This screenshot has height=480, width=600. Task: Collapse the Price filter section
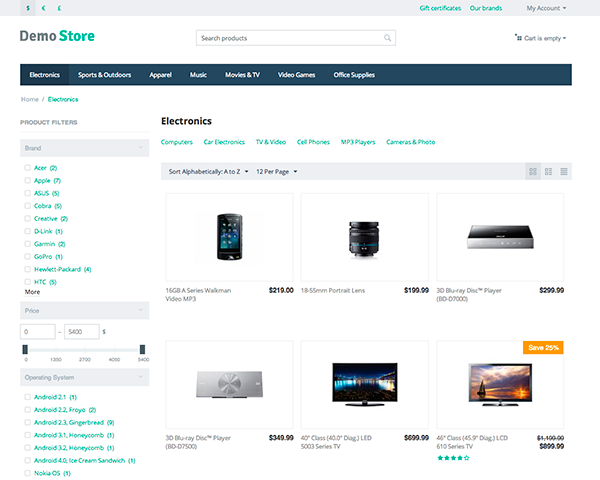point(85,310)
